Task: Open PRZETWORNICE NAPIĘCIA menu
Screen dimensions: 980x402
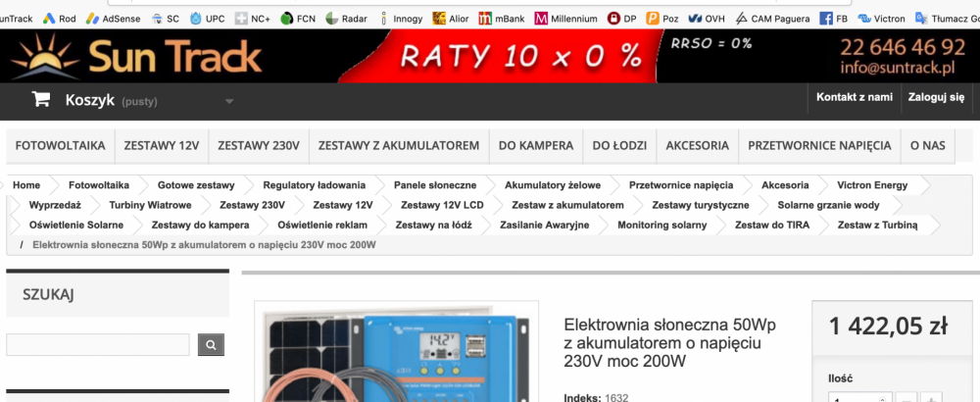Action: click(x=819, y=146)
